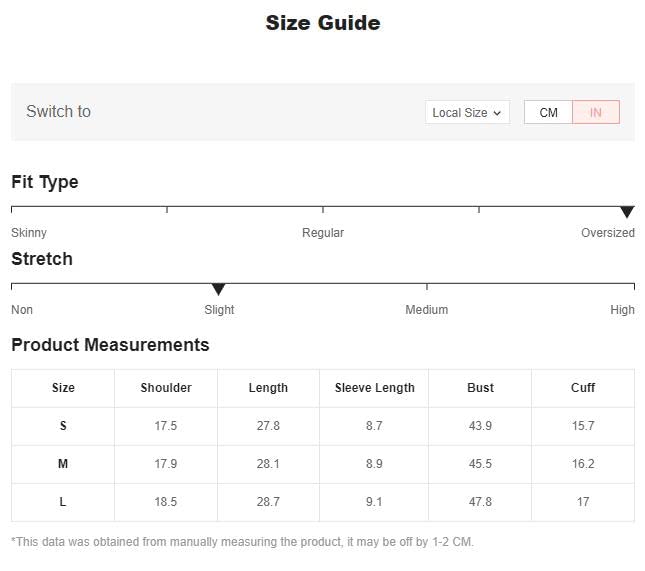Image resolution: width=645 pixels, height=571 pixels.
Task: Click the High label on Stretch scale
Action: coord(622,309)
